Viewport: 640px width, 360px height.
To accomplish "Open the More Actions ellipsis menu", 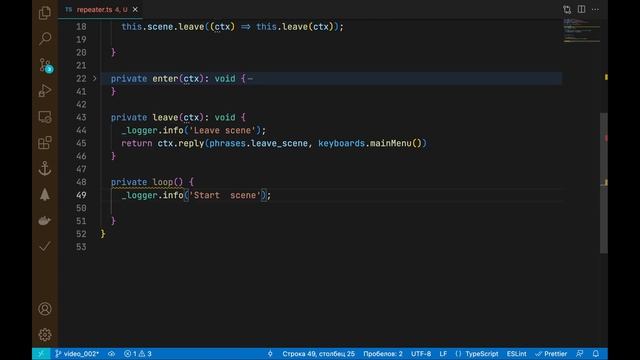I will point(596,9).
